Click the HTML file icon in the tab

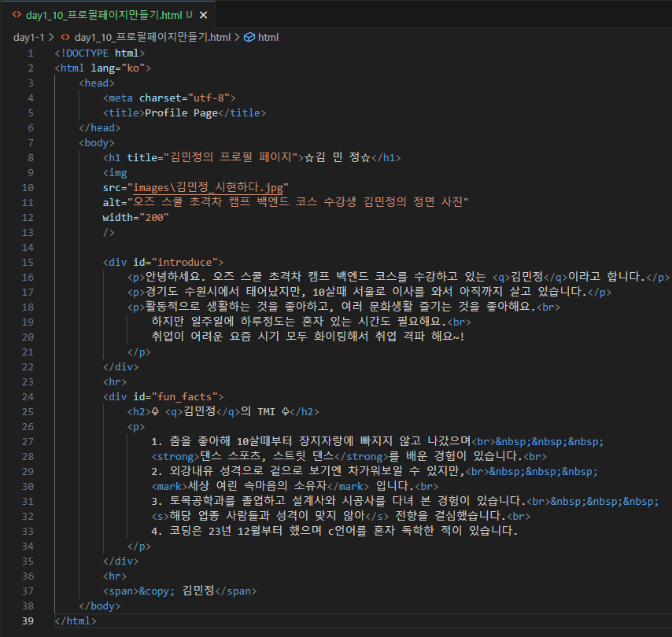pos(17,15)
